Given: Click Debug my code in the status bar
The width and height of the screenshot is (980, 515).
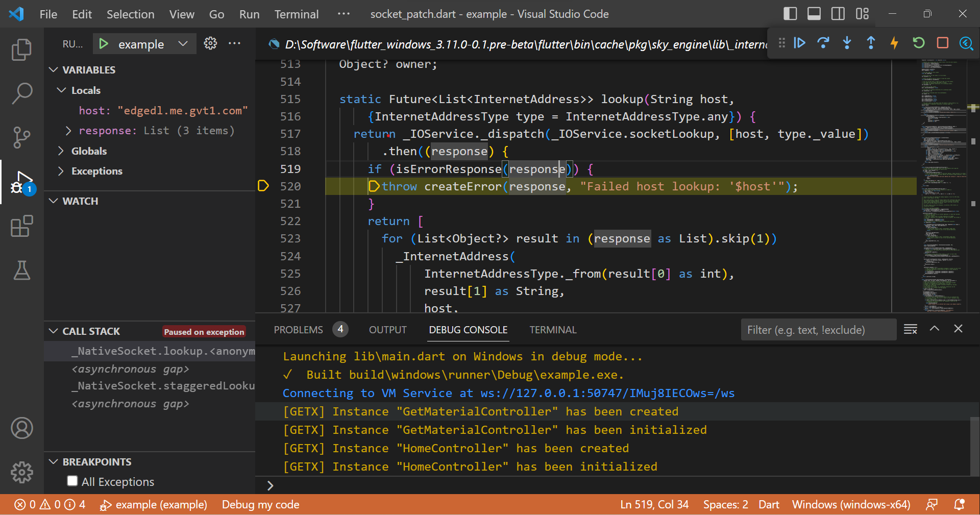Looking at the screenshot, I should point(260,504).
